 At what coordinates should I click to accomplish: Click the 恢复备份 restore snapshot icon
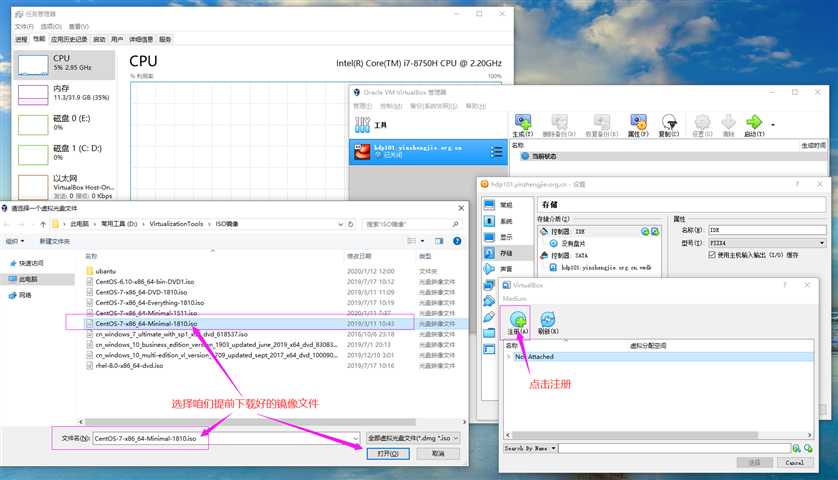[601, 122]
